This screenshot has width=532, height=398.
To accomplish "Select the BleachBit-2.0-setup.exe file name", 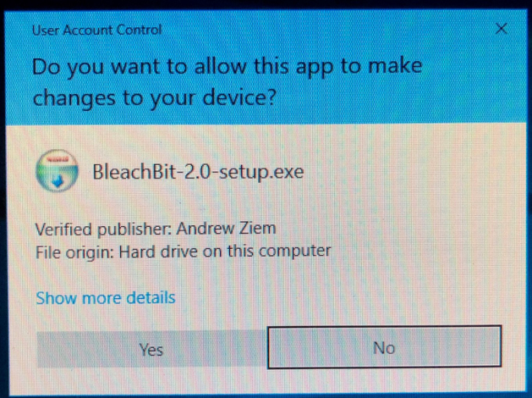I will coord(198,172).
